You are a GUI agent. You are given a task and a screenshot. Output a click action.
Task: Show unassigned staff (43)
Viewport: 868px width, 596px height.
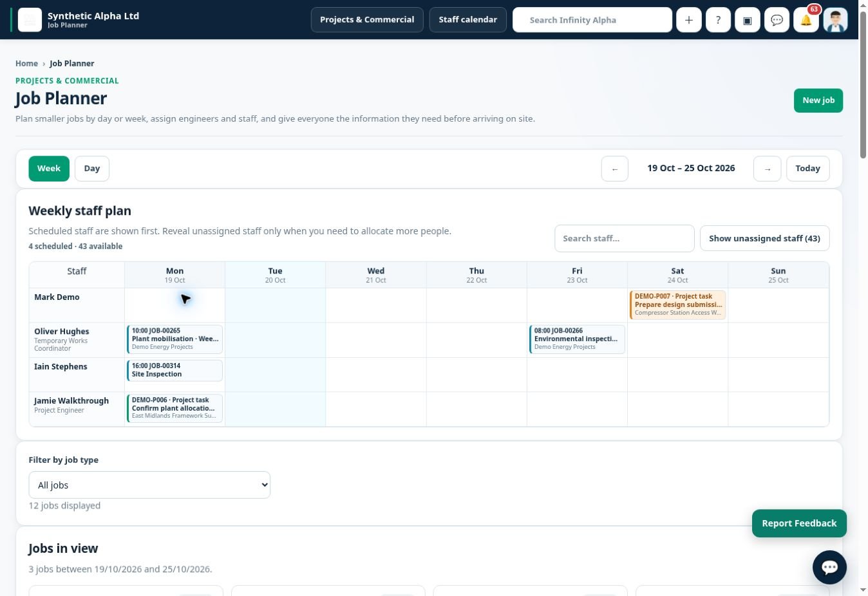tap(764, 238)
